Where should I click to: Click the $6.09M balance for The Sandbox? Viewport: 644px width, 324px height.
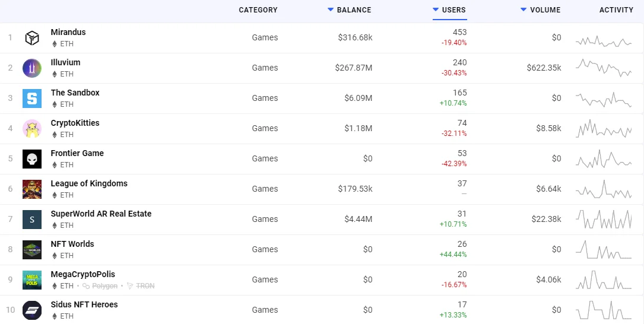point(359,98)
